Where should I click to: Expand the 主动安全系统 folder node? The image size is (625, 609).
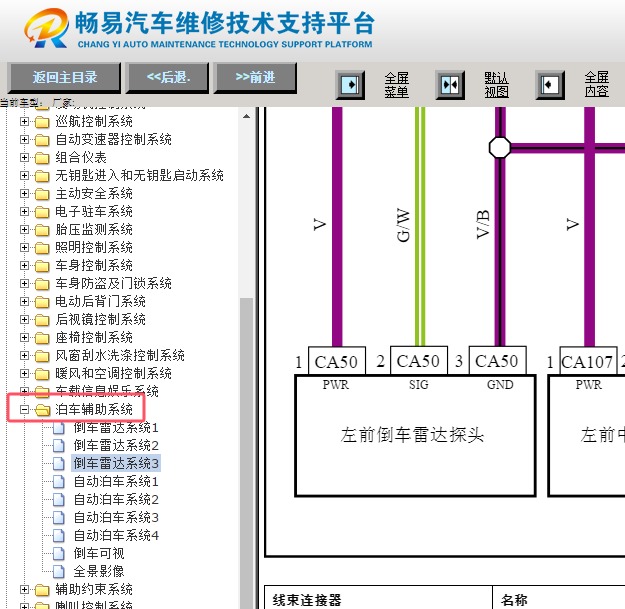24,193
